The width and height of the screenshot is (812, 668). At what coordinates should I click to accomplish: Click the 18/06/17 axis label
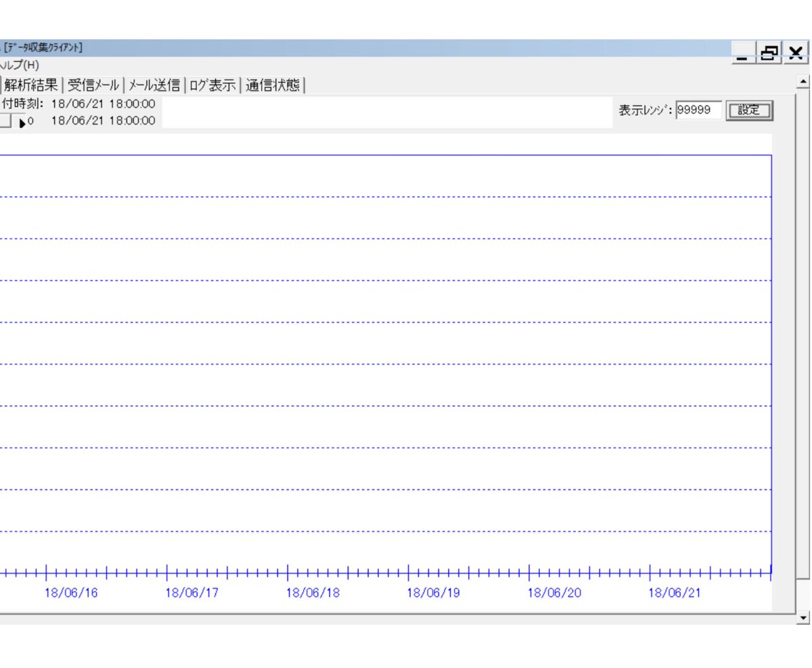point(192,594)
